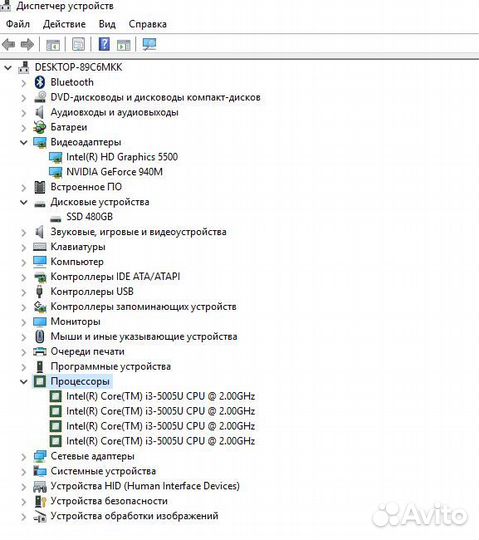This screenshot has width=479, height=540.
Task: Click the speaker icon beside Звуковые, игровые
Action: (40, 232)
